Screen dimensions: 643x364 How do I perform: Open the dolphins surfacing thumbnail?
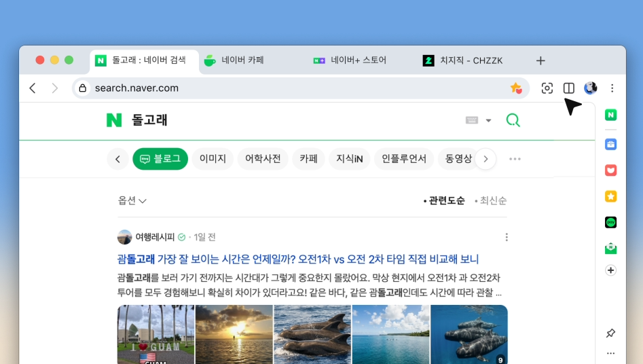pyautogui.click(x=312, y=334)
